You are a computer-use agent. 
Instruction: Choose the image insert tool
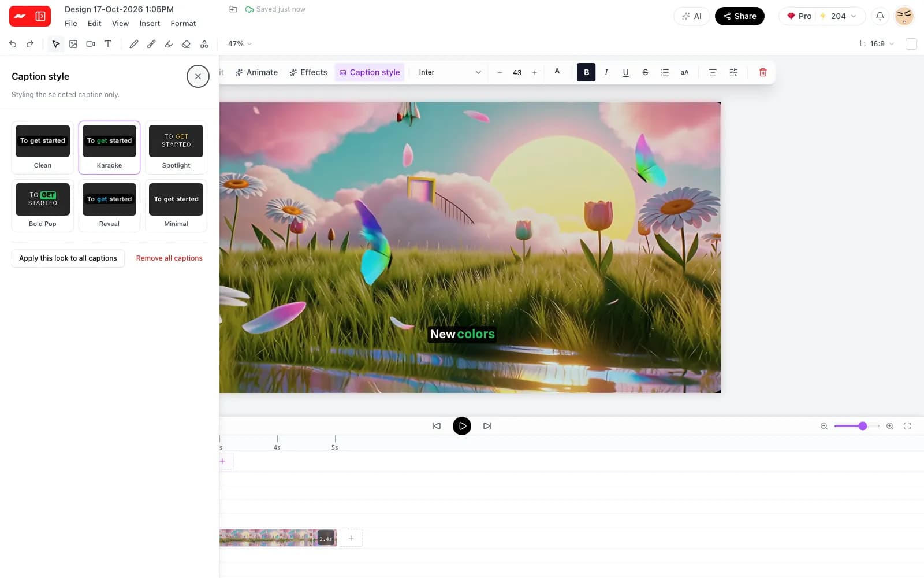73,44
